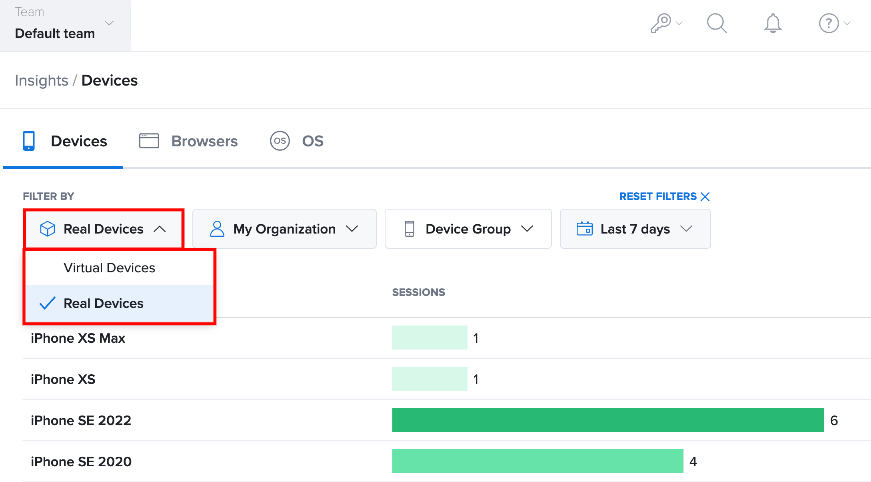Click Devices in the breadcrumb
This screenshot has height=482, width=871.
pos(109,81)
